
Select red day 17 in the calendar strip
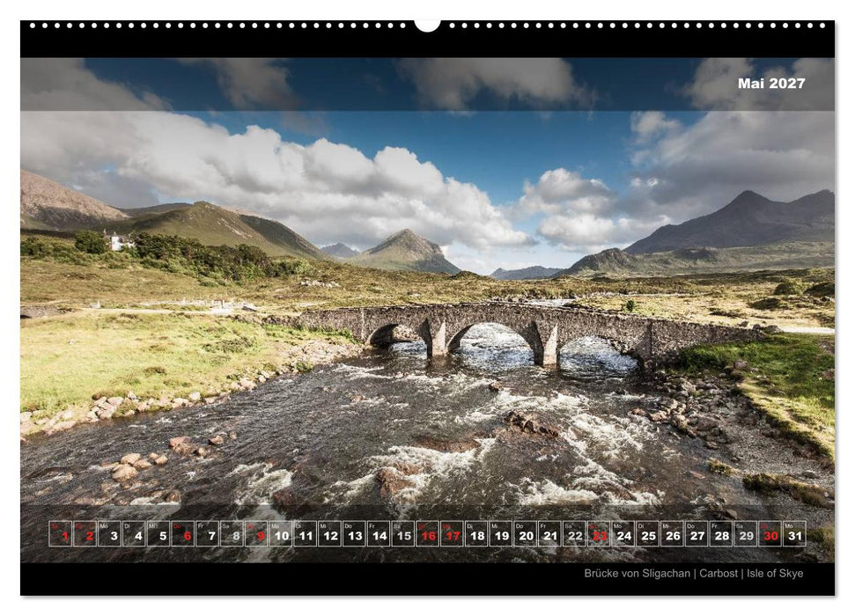[453, 533]
